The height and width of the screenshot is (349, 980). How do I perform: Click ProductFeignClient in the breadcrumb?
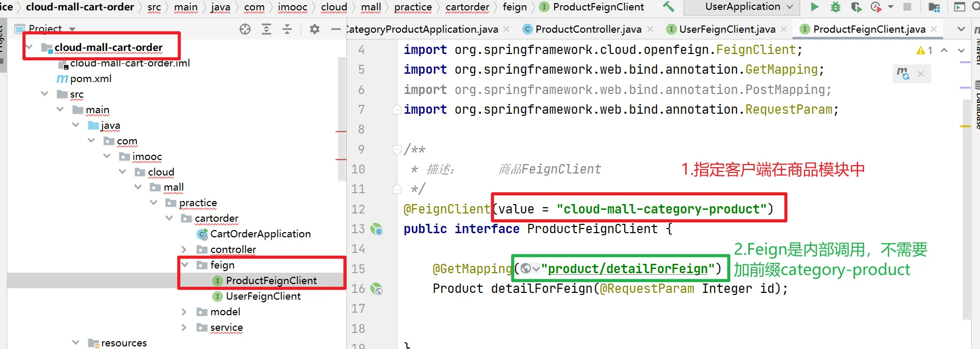point(592,7)
